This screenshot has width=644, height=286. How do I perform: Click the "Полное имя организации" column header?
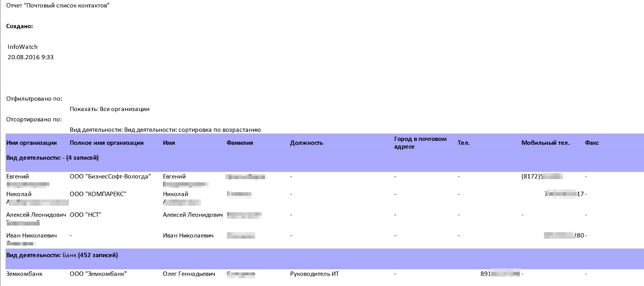[x=107, y=143]
